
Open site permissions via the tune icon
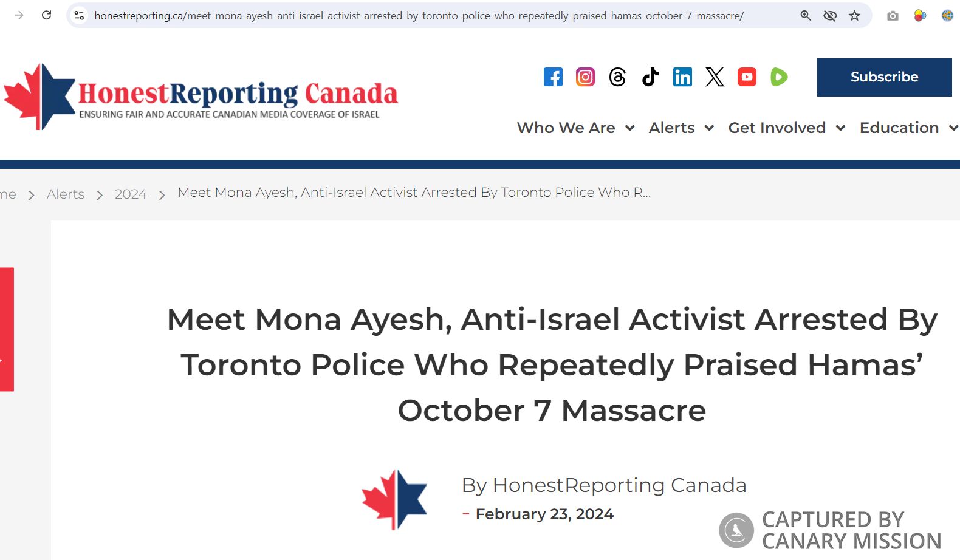pos(79,16)
